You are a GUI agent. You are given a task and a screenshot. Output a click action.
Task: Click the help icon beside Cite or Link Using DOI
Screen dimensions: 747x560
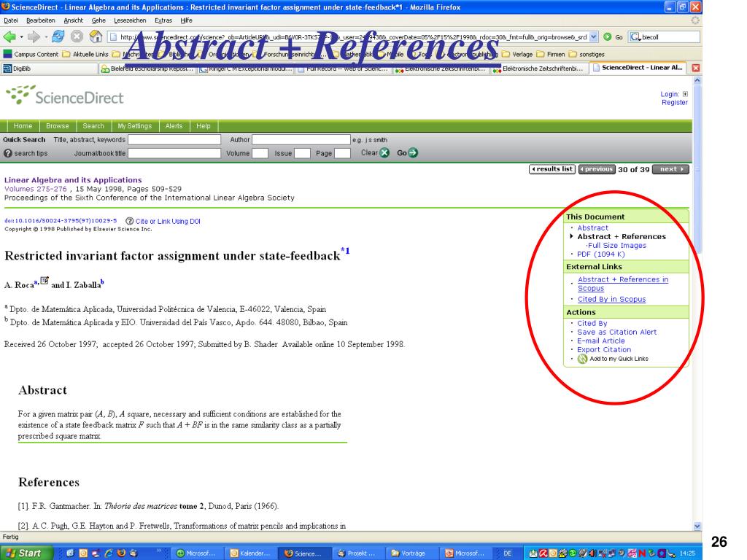click(130, 221)
